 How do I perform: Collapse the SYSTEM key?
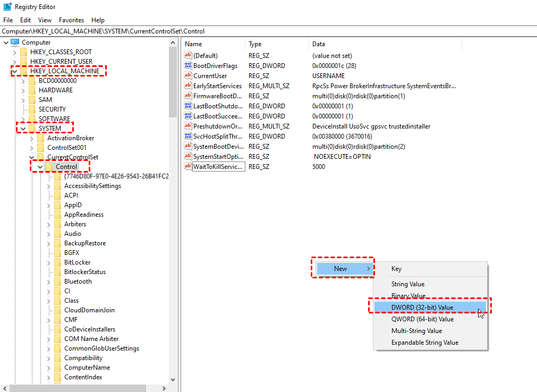(23, 129)
